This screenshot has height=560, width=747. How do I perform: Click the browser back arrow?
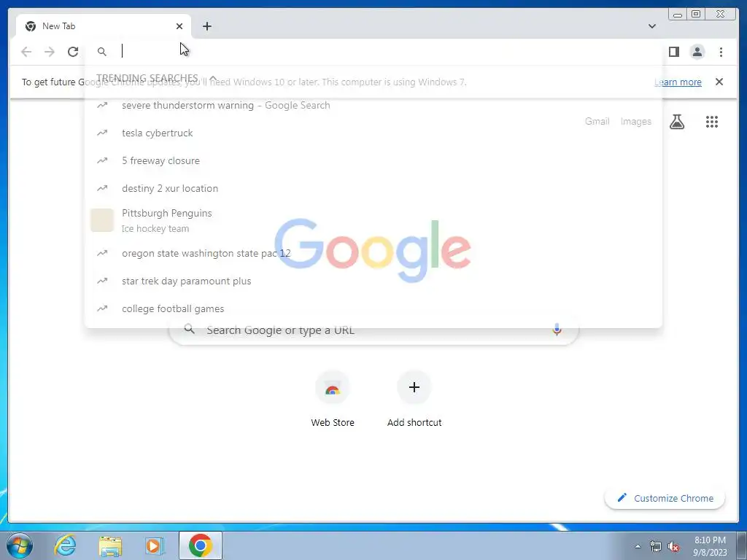26,52
